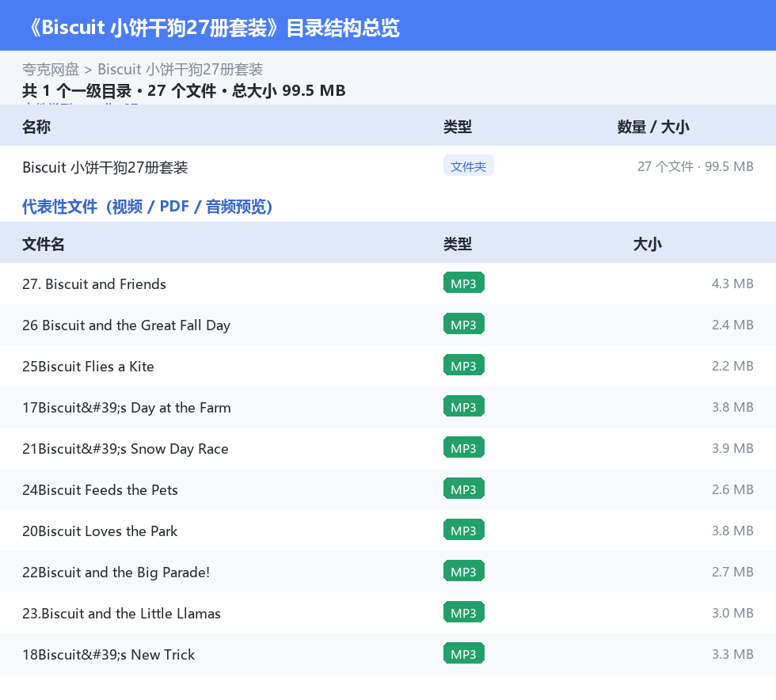This screenshot has height=700, width=776.
Task: Click the MP3 badge for Flies a Kite
Action: (x=464, y=365)
